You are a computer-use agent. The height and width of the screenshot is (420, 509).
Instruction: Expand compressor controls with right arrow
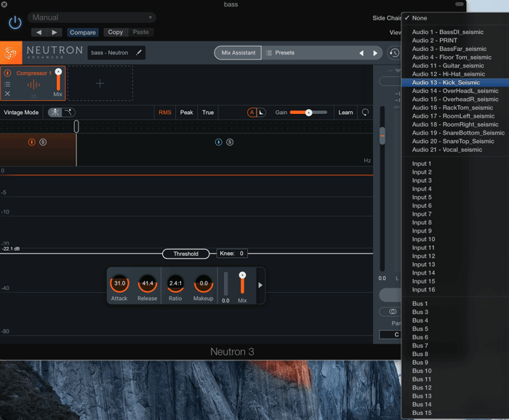click(260, 285)
